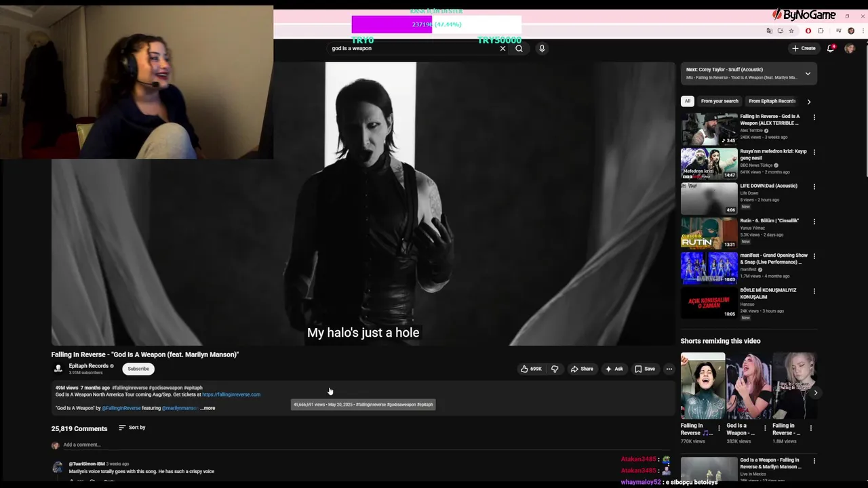Open the fallinginreverse.com tickets link
The height and width of the screenshot is (488, 868).
coord(231,394)
